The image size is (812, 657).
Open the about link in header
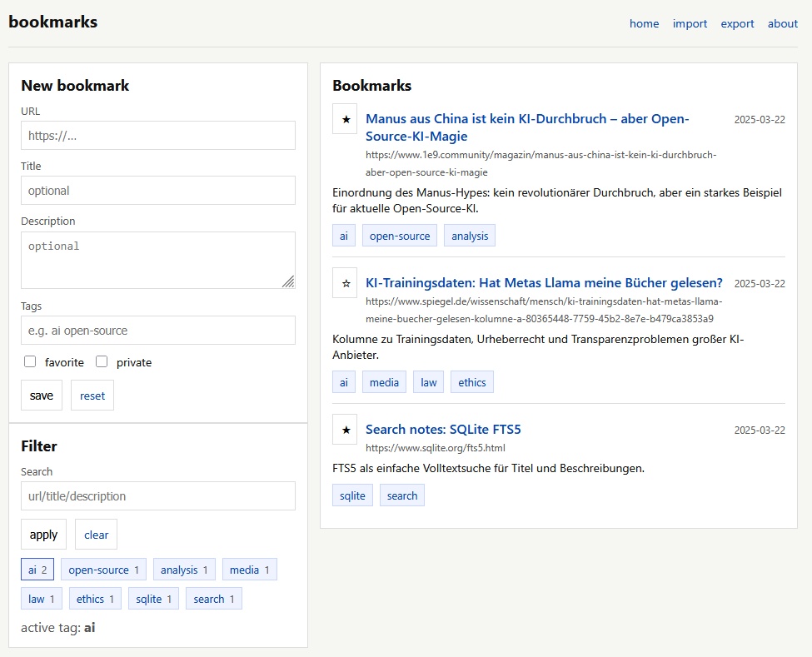pyautogui.click(x=782, y=23)
